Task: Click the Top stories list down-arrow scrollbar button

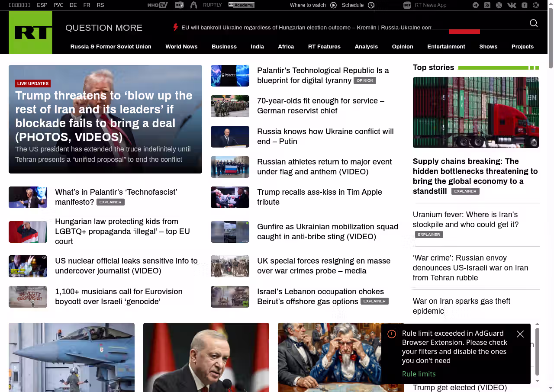Action: [538, 381]
